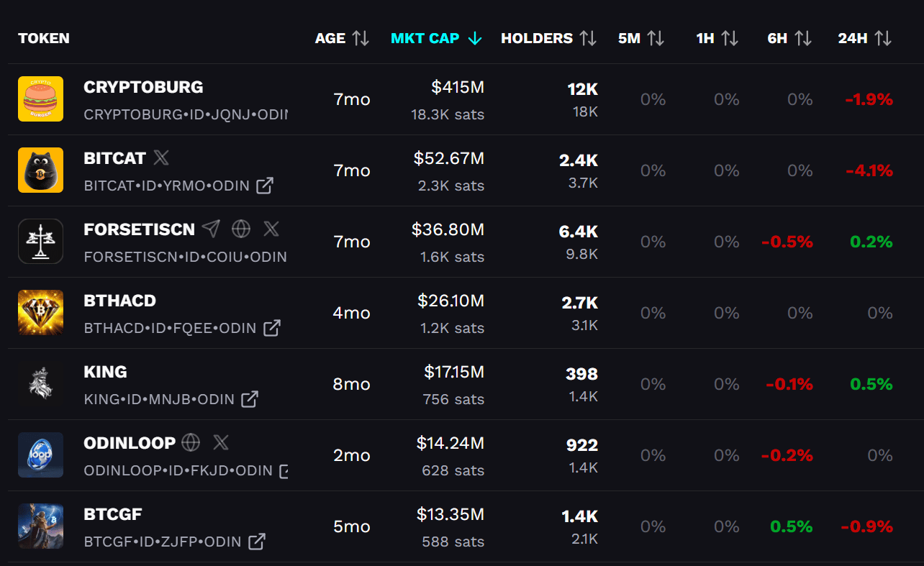Open the CRYPTOBURG token name
Viewport: 924px width, 566px height.
pyautogui.click(x=143, y=87)
